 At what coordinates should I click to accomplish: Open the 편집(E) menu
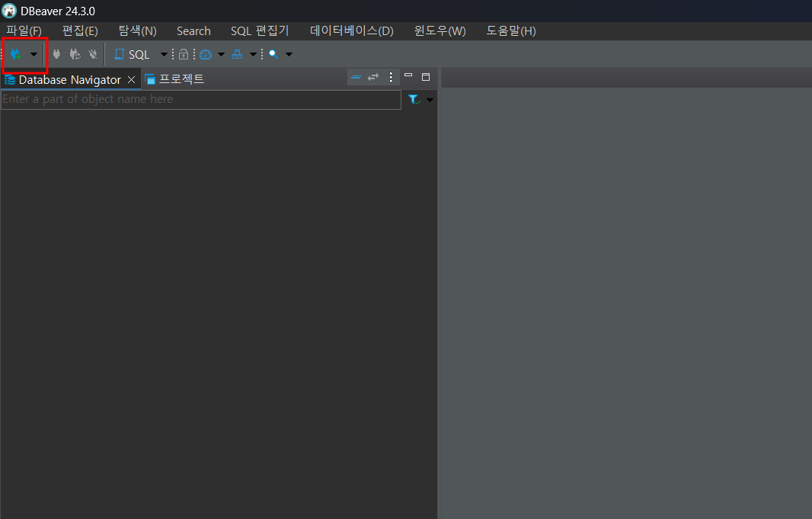coord(80,31)
